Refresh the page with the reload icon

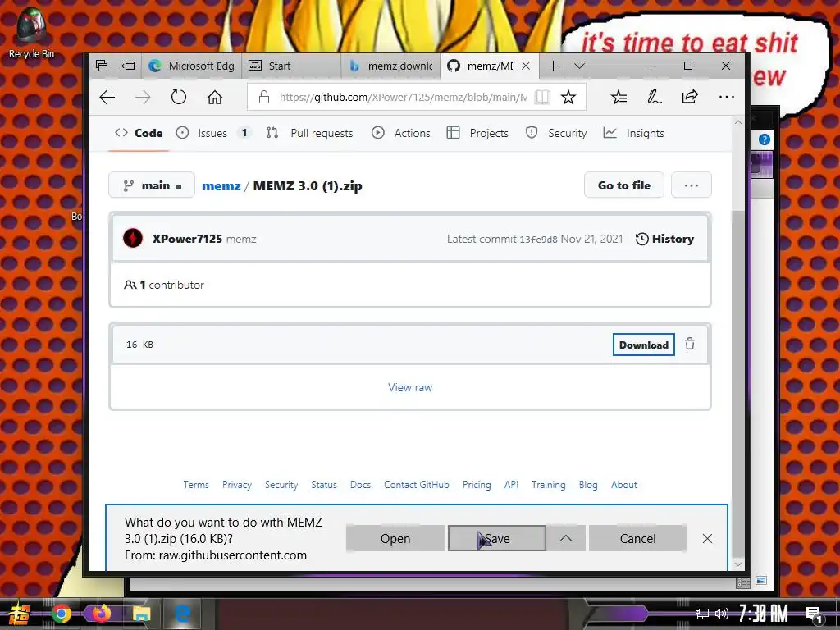(x=178, y=97)
